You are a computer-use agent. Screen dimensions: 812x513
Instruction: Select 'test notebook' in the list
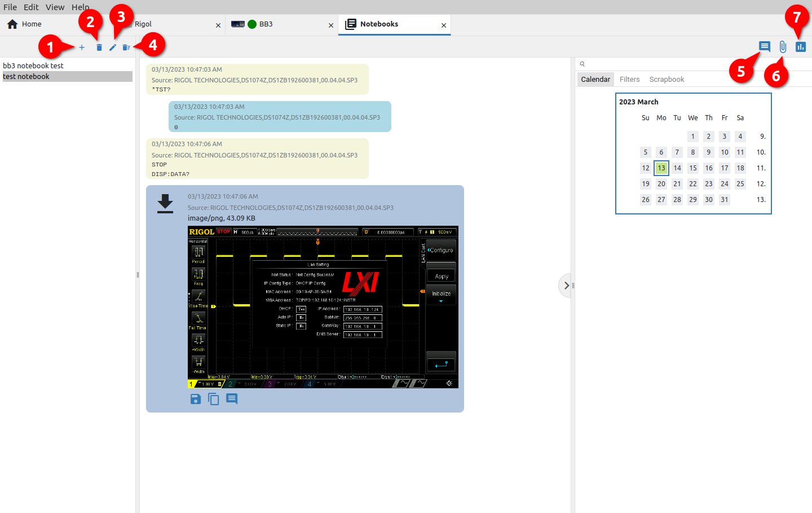tap(68, 77)
